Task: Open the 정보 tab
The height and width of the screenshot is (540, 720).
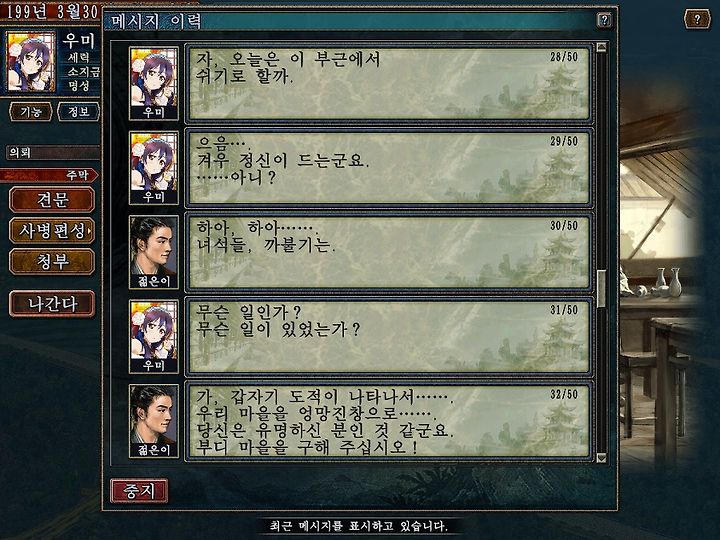Action: (78, 112)
